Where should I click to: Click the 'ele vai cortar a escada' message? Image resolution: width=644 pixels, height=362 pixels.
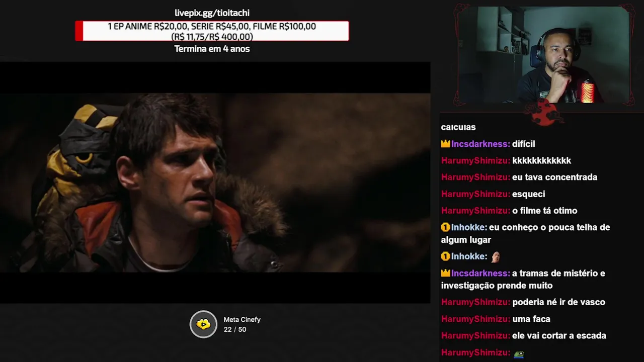coord(559,335)
